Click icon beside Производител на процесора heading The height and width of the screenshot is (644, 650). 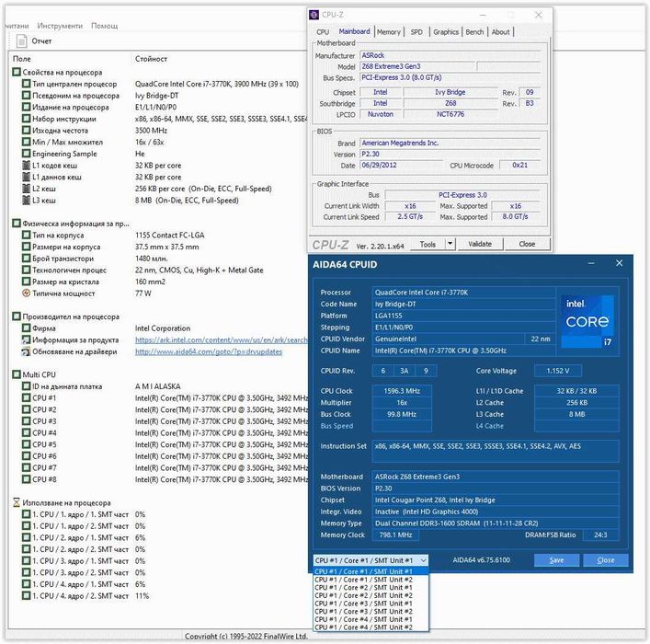[17, 316]
